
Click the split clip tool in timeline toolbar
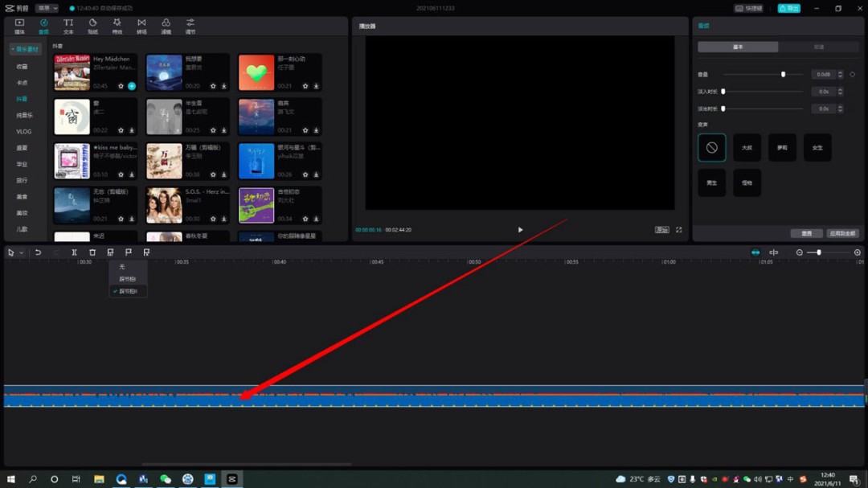click(x=74, y=252)
